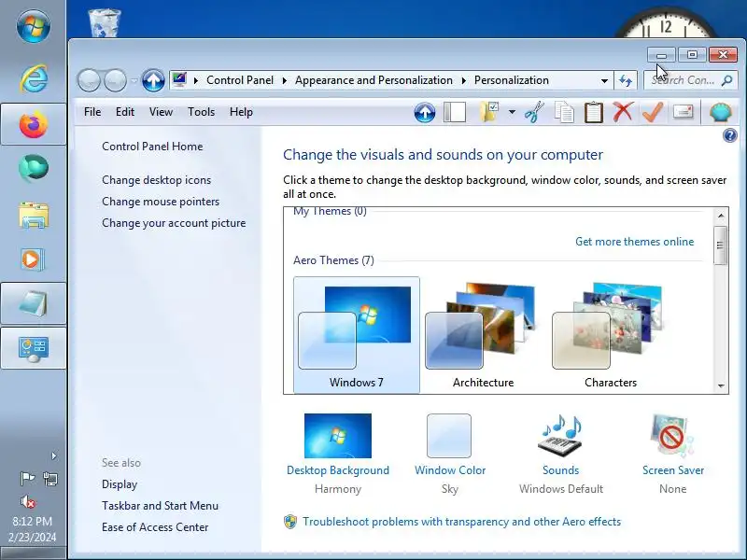Open Troubleshoot transparency and Aero effects link
The image size is (747, 560).
click(x=461, y=522)
